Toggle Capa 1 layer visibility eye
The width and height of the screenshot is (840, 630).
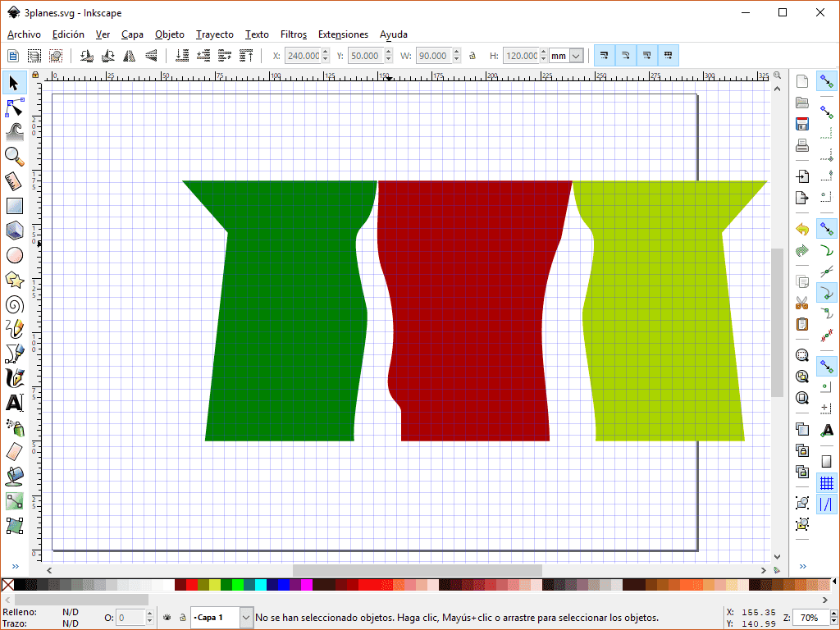(x=167, y=617)
